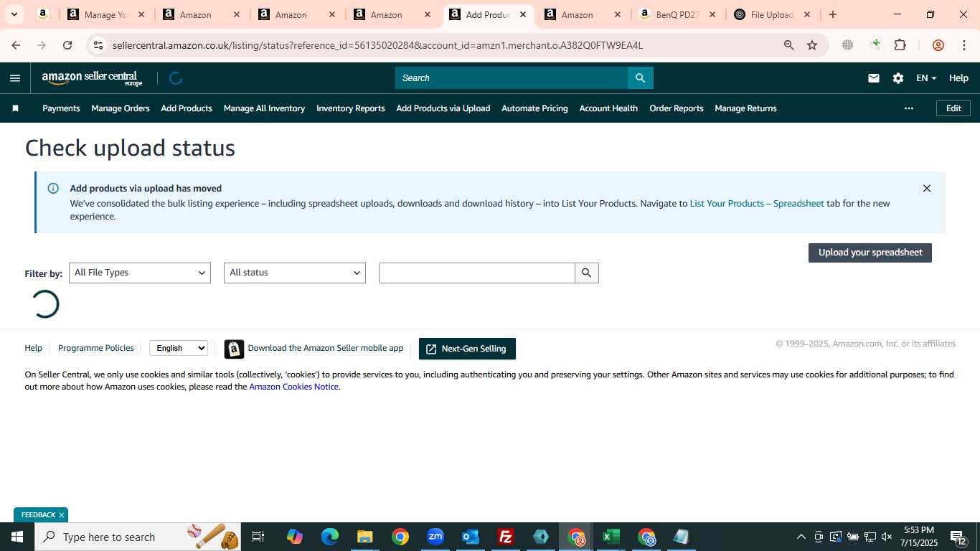
Task: Expand the All File Types dropdown
Action: click(140, 273)
